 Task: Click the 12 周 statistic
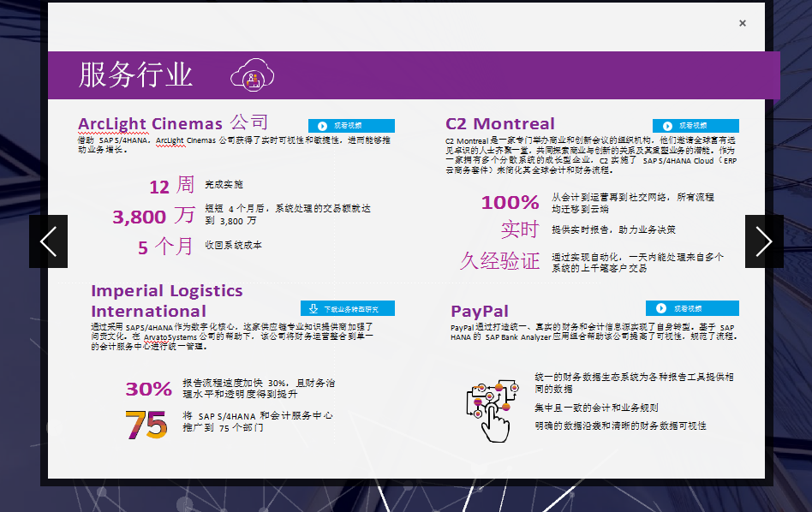[171, 185]
